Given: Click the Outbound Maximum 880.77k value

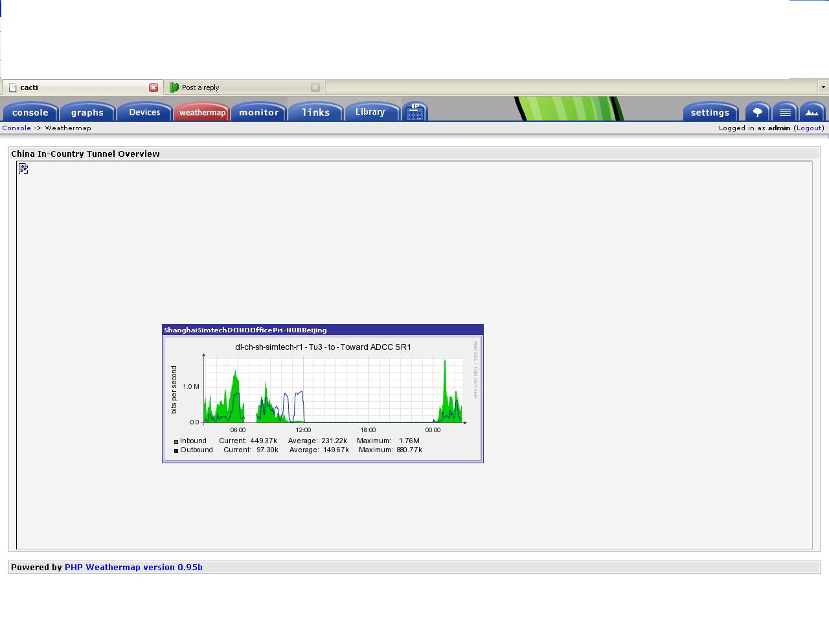Looking at the screenshot, I should point(409,450).
